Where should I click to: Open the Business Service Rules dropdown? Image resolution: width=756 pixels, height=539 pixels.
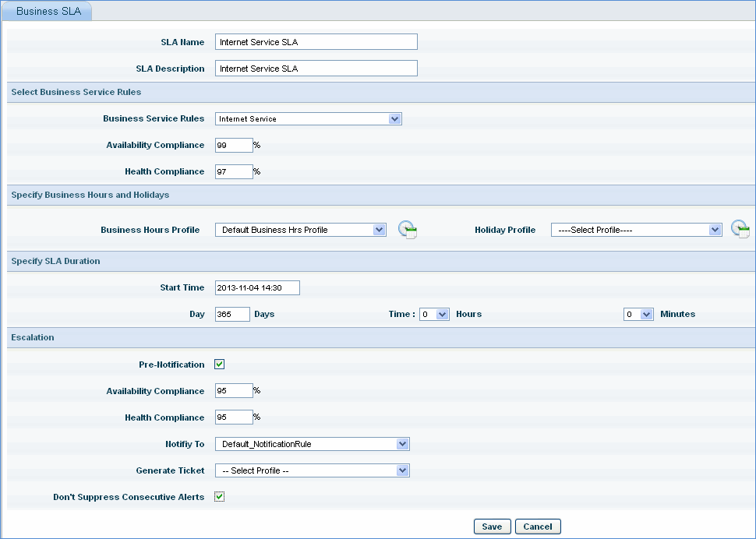(x=308, y=119)
